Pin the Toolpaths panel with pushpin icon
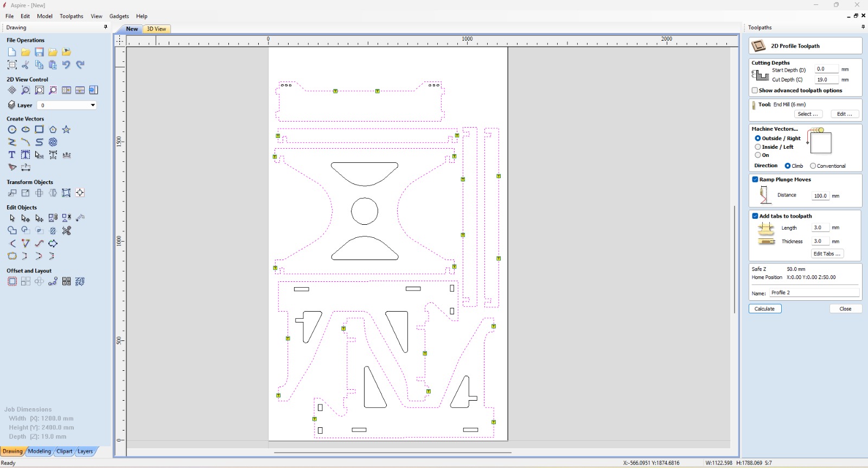 863,27
